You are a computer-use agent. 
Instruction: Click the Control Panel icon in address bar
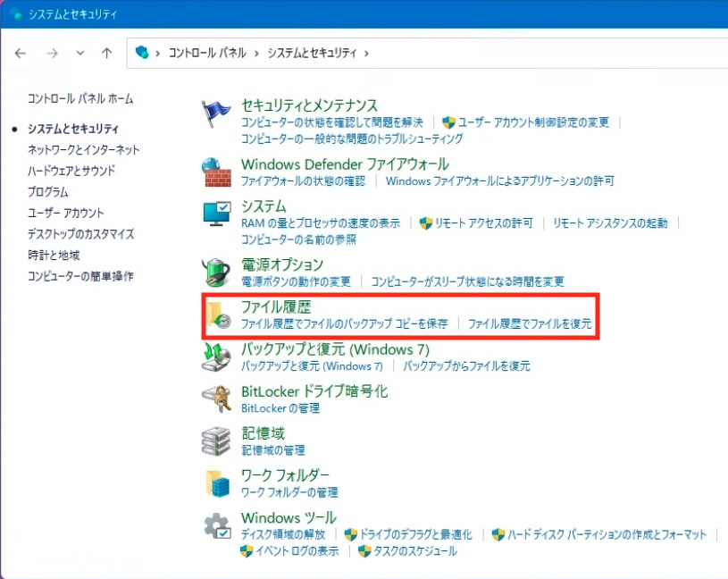(x=142, y=52)
